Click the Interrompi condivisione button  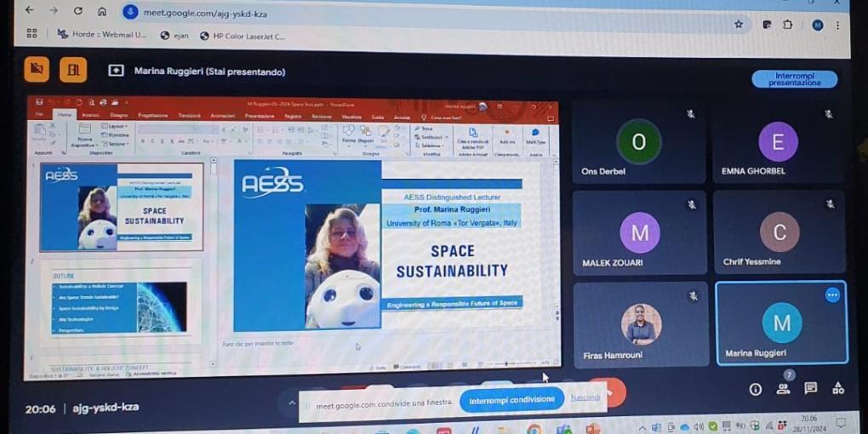click(511, 399)
